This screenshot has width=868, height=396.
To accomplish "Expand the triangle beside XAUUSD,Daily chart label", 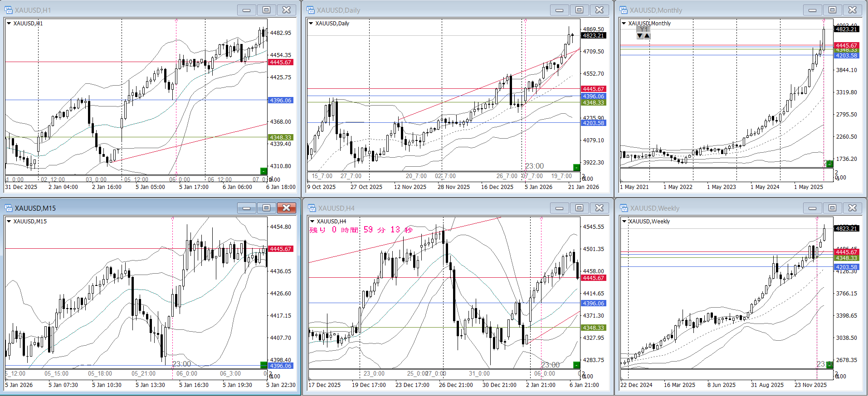I will tap(311, 24).
